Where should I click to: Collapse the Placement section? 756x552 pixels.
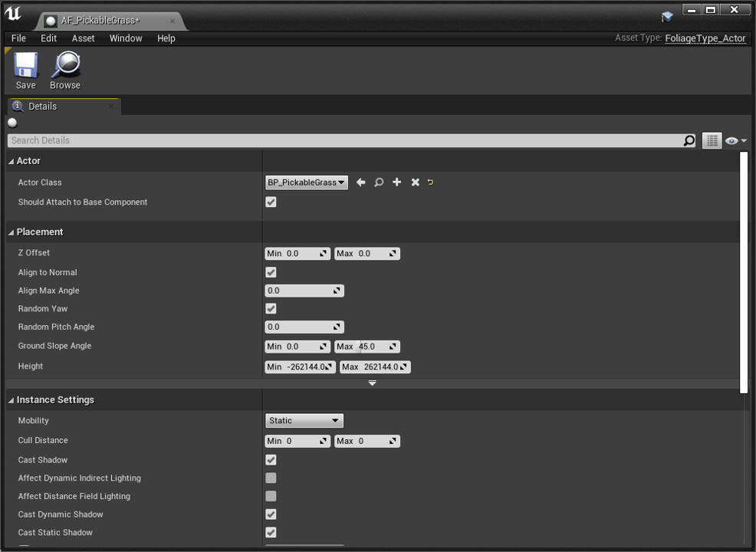point(11,232)
